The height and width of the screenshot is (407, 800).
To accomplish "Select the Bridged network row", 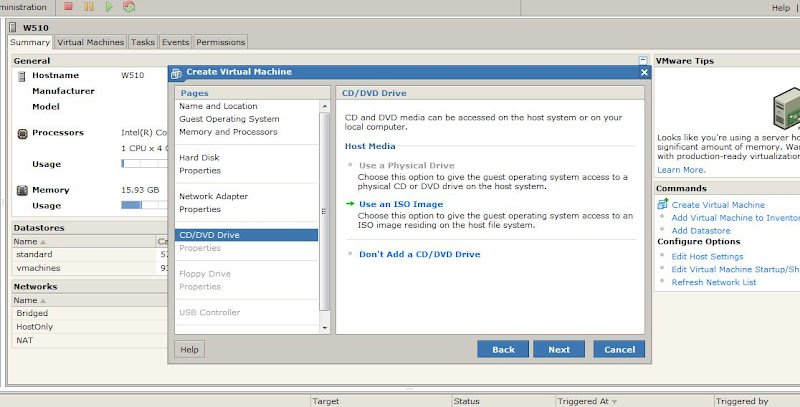I will click(x=90, y=313).
